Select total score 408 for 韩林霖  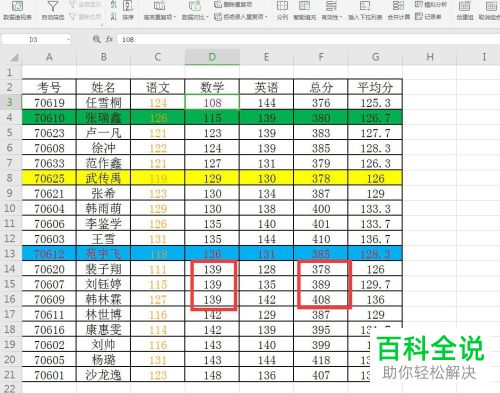(321, 299)
